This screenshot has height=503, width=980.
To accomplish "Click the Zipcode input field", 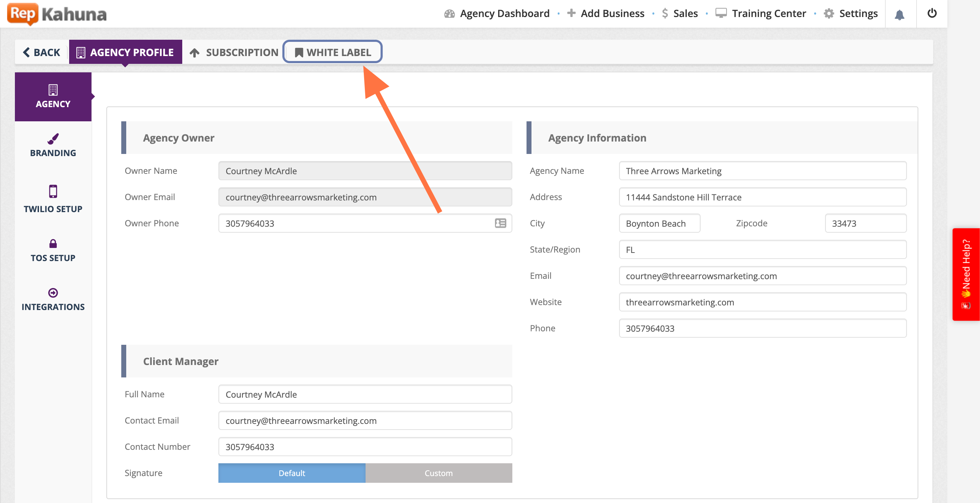I will (865, 223).
